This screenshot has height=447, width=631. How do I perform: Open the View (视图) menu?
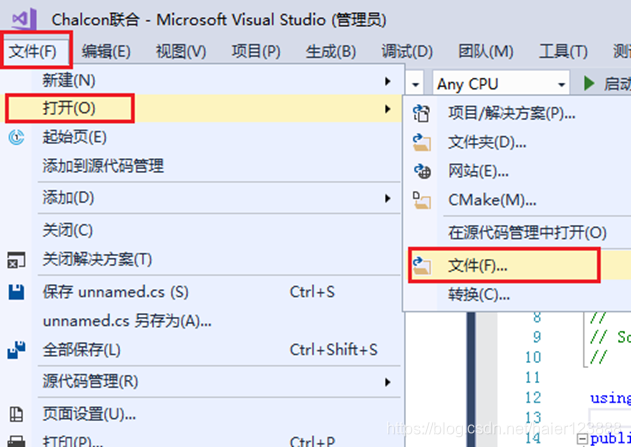(x=181, y=51)
